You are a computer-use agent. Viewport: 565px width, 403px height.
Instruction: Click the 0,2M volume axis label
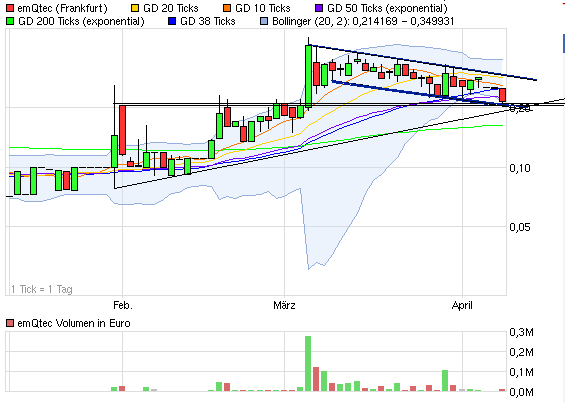pos(521,352)
